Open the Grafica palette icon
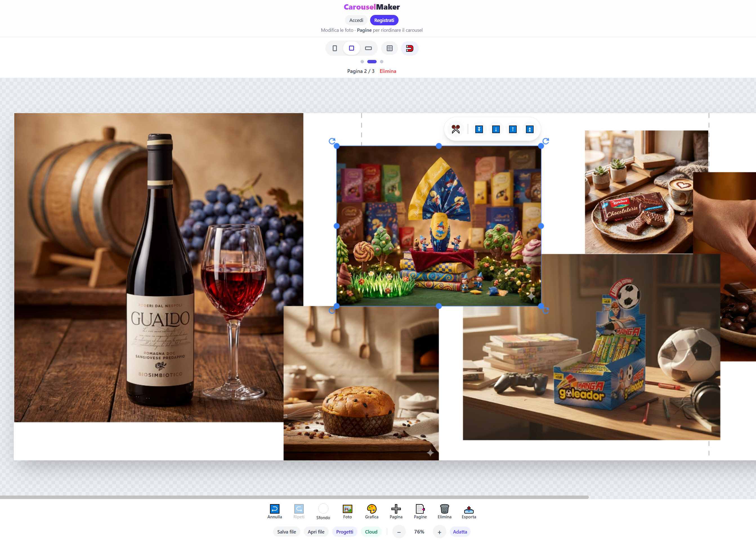756x540 pixels. click(372, 508)
